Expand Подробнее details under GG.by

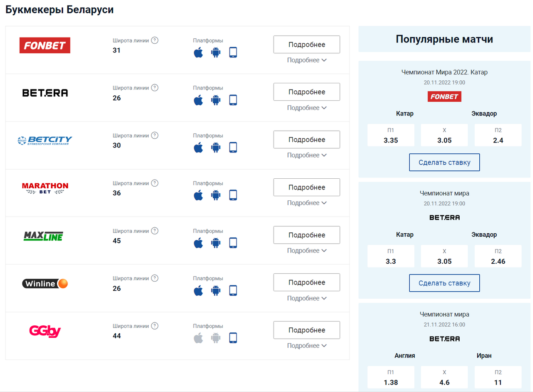(x=306, y=346)
